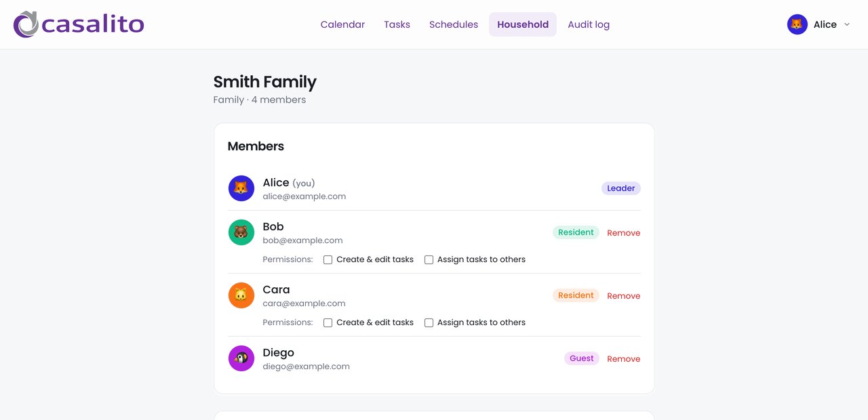Remove Bob from the household
This screenshot has width=868, height=420.
click(624, 233)
